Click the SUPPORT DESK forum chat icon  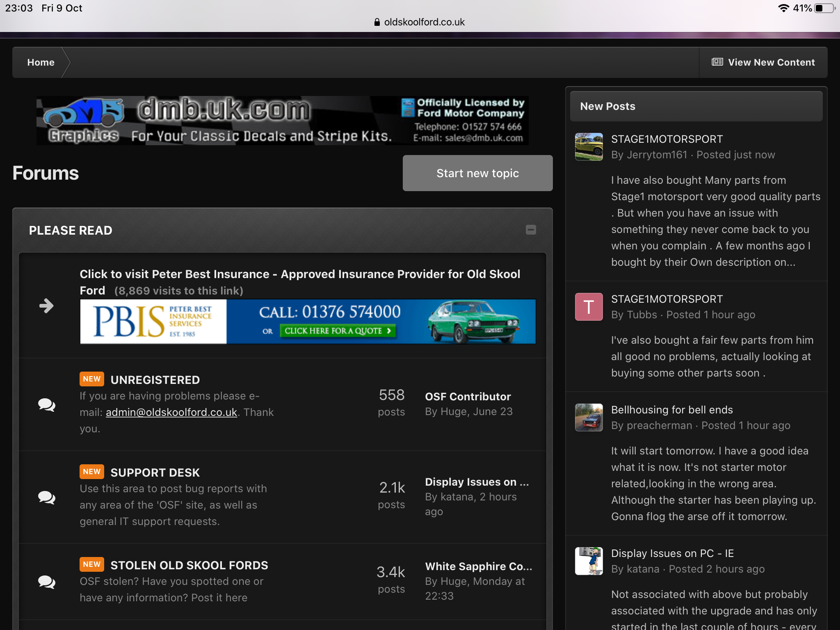[x=47, y=497]
